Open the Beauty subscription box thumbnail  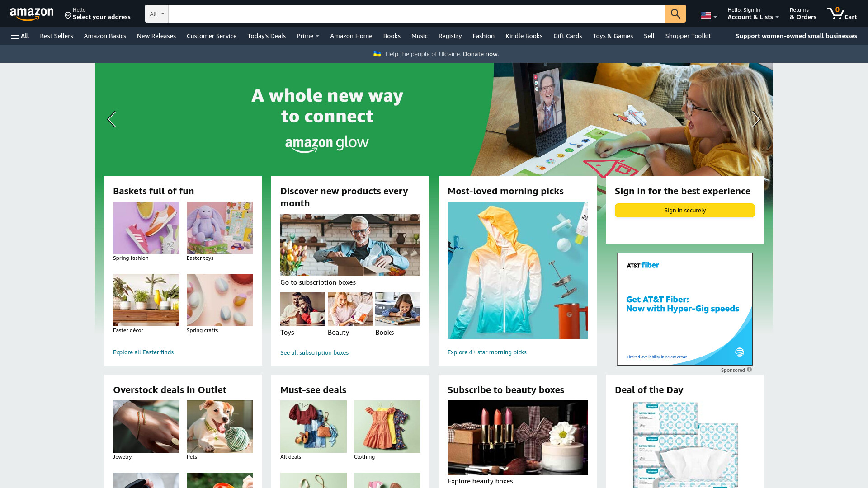coord(350,309)
